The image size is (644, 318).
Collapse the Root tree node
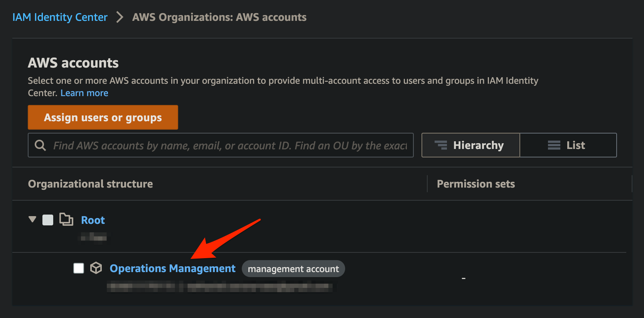tap(32, 219)
